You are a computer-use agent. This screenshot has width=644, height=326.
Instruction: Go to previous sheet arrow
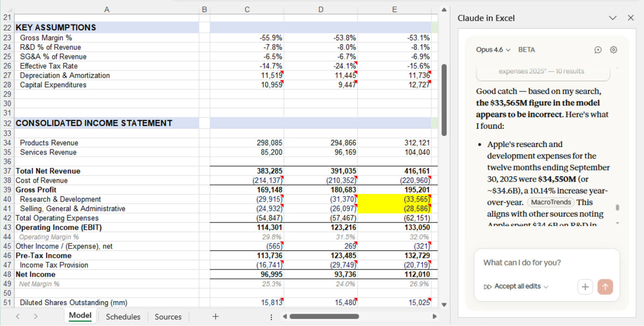pos(17,317)
